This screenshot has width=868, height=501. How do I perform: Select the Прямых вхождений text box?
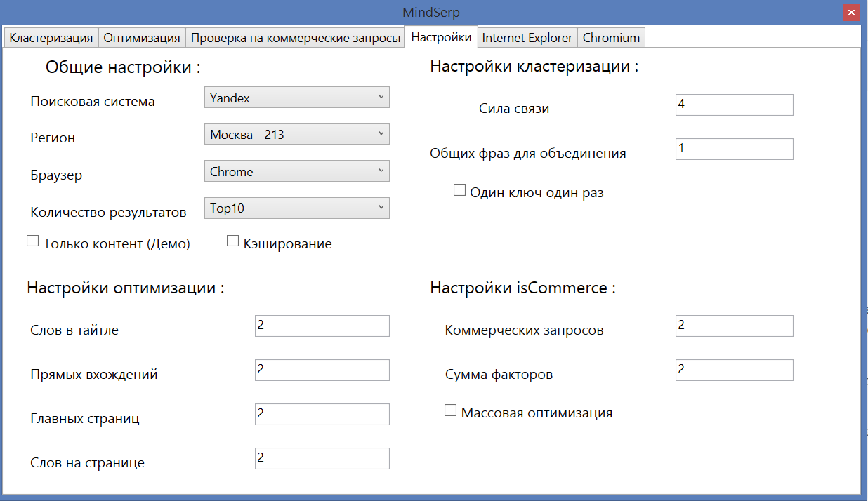click(x=322, y=370)
